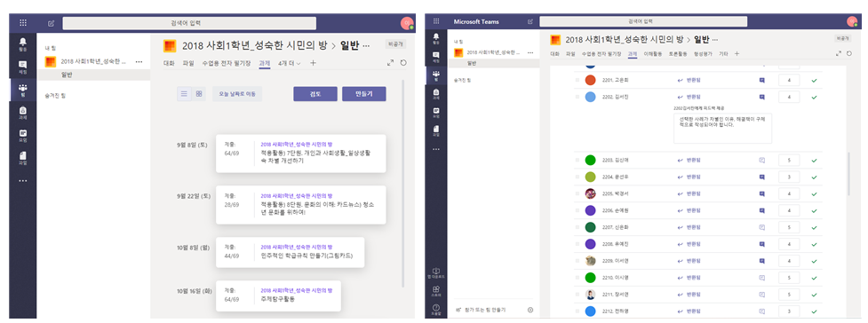
Task: Open Activity bell in right window sidebar
Action: (436, 39)
